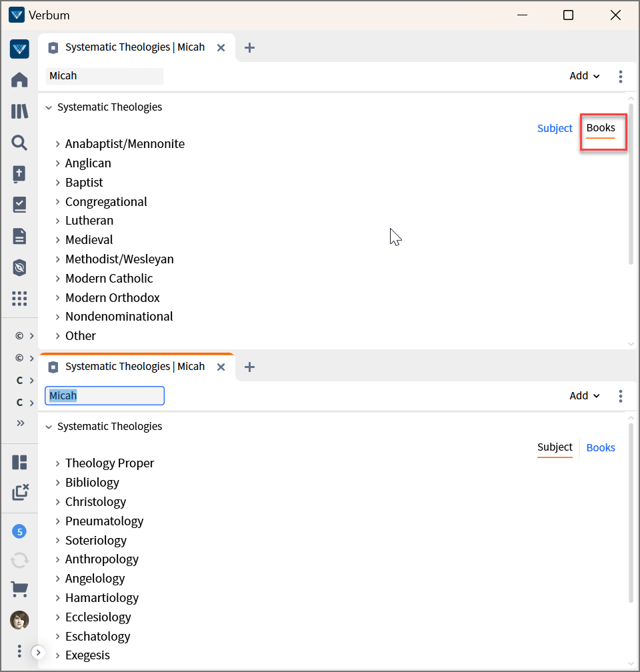This screenshot has width=640, height=672.
Task: Open the shopping cart Store icon
Action: (19, 589)
